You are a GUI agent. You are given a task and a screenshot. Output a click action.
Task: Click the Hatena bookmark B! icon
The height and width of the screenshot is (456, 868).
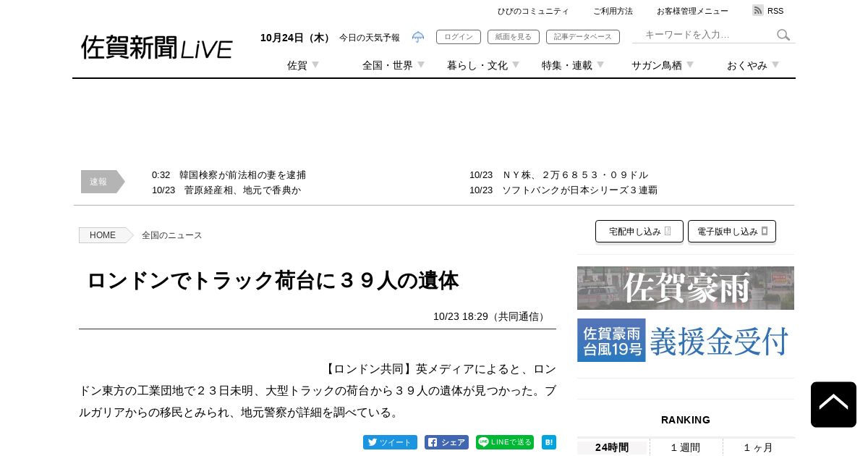[x=549, y=442]
